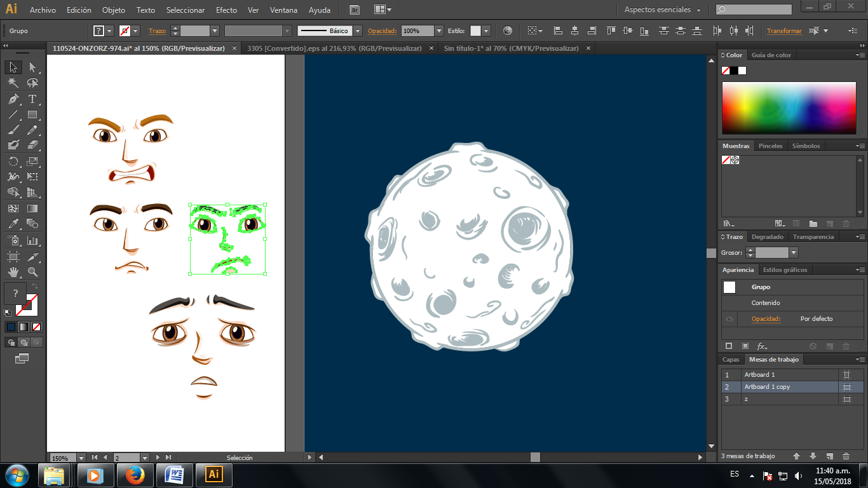Viewport: 868px width, 488px height.
Task: Open Arrange Documents dropdown
Action: 383,10
